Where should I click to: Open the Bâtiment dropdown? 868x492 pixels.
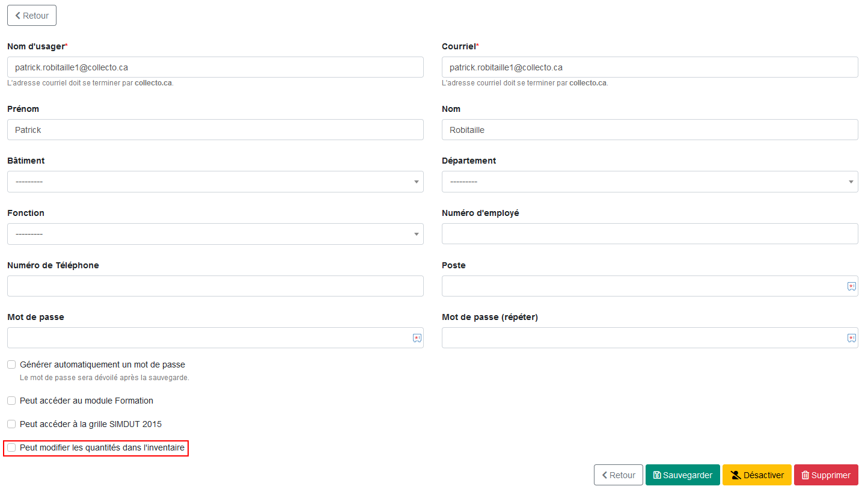215,182
